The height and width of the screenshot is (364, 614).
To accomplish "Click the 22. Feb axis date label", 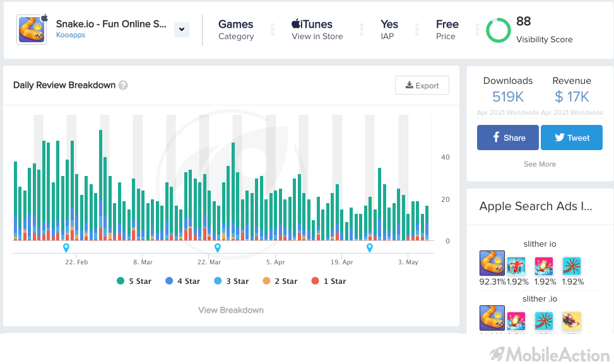I will [x=76, y=262].
